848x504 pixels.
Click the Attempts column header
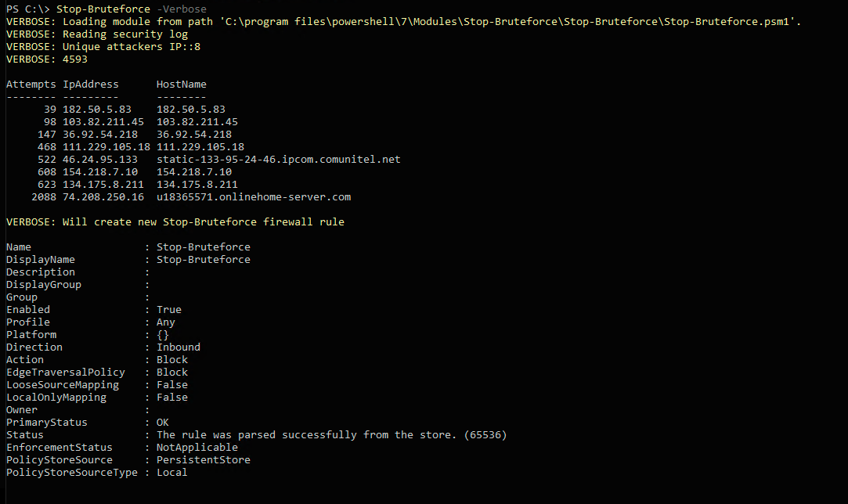[31, 84]
